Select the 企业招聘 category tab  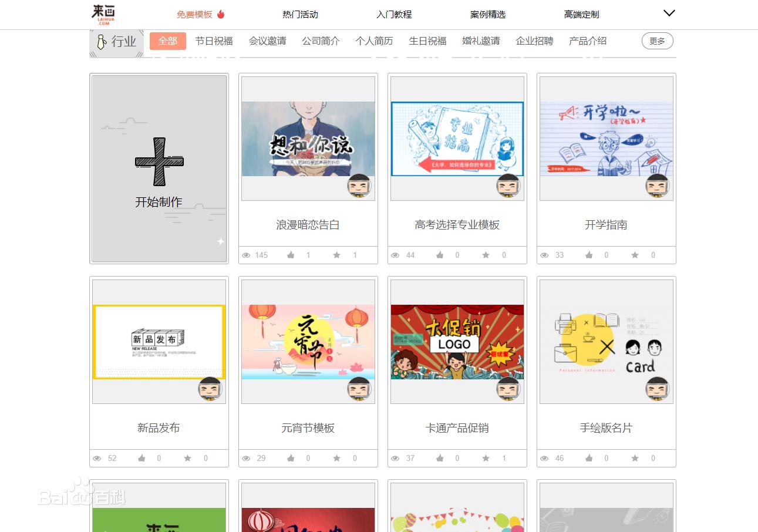(534, 41)
